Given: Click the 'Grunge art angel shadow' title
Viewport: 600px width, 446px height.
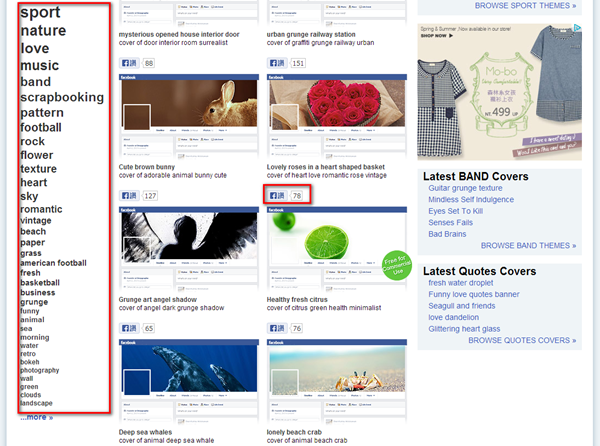Looking at the screenshot, I should [158, 300].
